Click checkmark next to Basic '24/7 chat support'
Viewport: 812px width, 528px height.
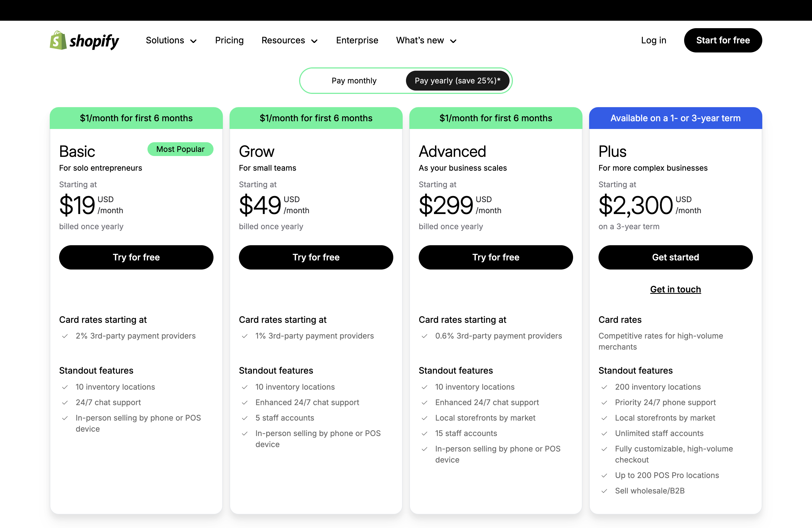(65, 402)
